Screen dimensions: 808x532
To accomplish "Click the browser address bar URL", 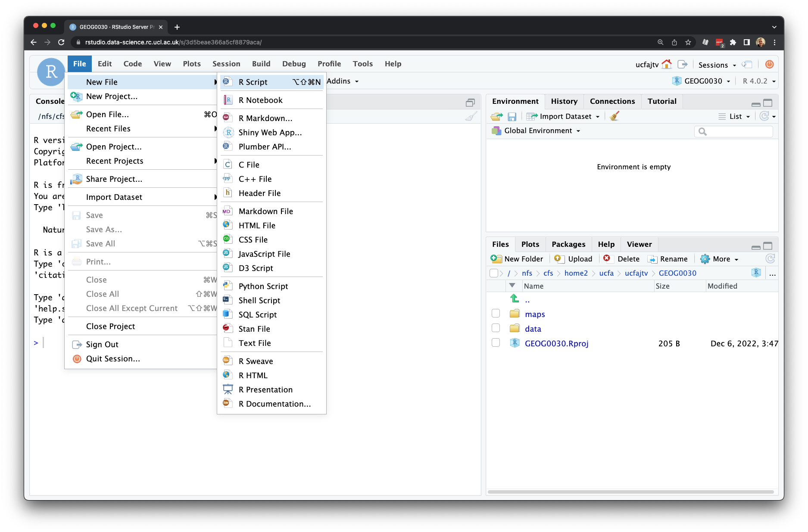I will click(x=173, y=42).
